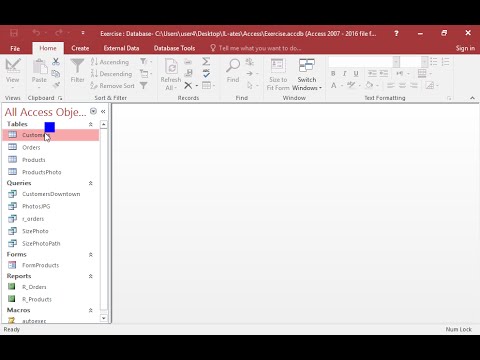This screenshot has height=360, width=480.
Task: Click the Cut scissors icon
Action: click(56, 61)
